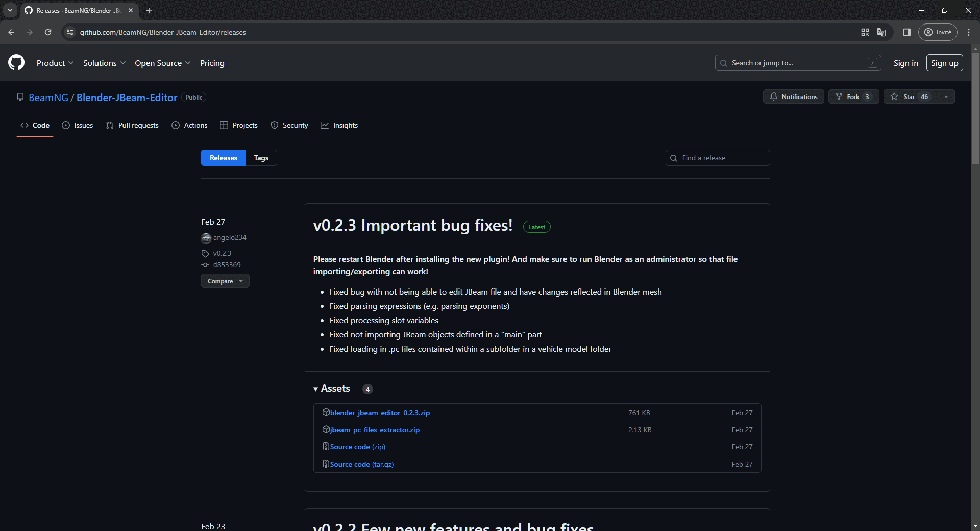Open the Pull requests tab
The width and height of the screenshot is (980, 531).
click(132, 125)
